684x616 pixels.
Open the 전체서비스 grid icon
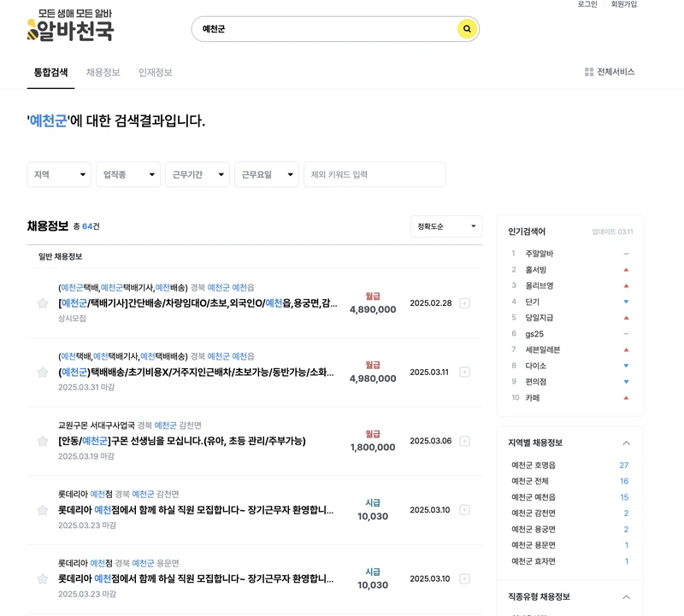587,72
